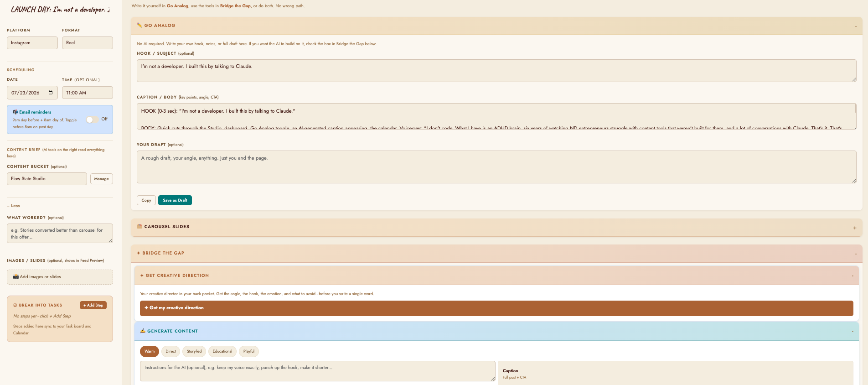Focus the Your Draft text area
Image resolution: width=868 pixels, height=385 pixels.
pos(496,167)
